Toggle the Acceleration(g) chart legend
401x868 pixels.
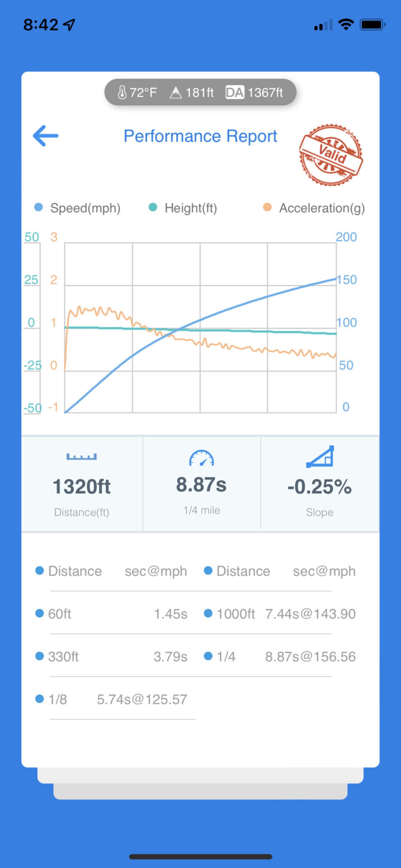[314, 208]
